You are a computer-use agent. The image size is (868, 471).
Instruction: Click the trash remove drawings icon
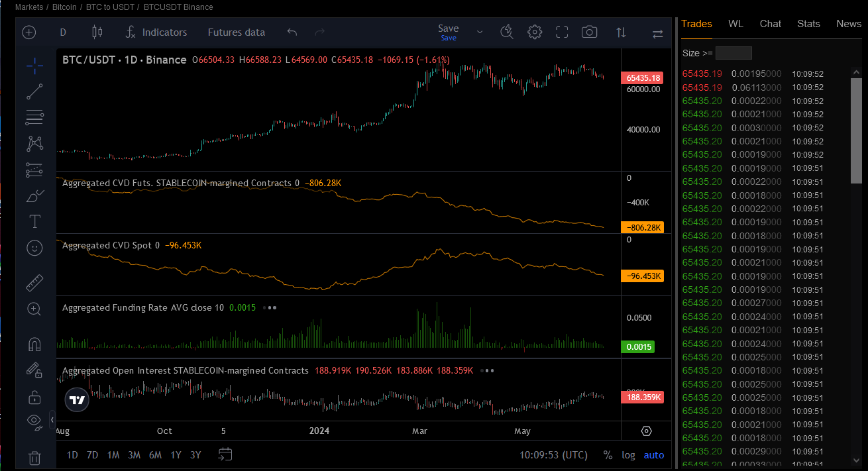point(34,458)
